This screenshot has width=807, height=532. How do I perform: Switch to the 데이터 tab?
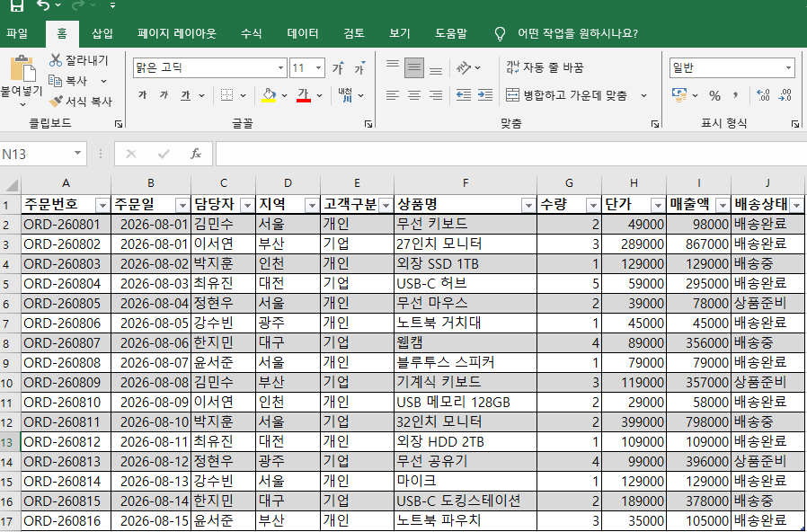303,34
